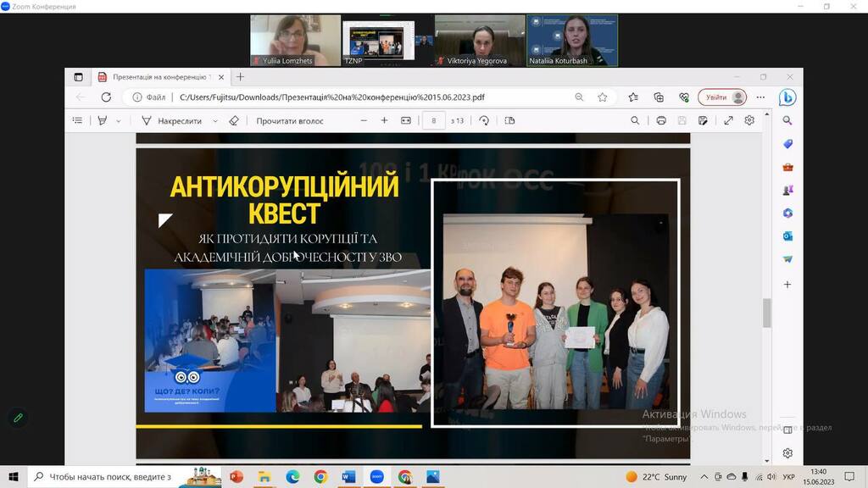
Task: Click the PDF vertical scrollbar thumb
Action: [x=767, y=313]
